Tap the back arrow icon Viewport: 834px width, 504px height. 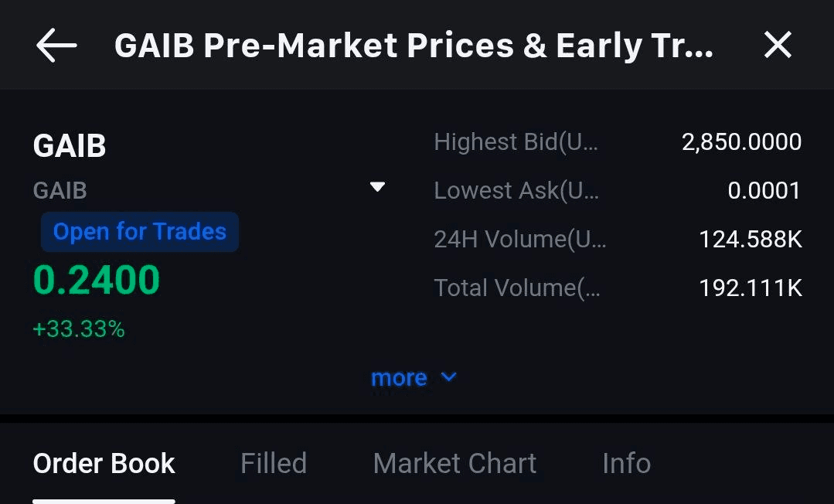pos(56,46)
